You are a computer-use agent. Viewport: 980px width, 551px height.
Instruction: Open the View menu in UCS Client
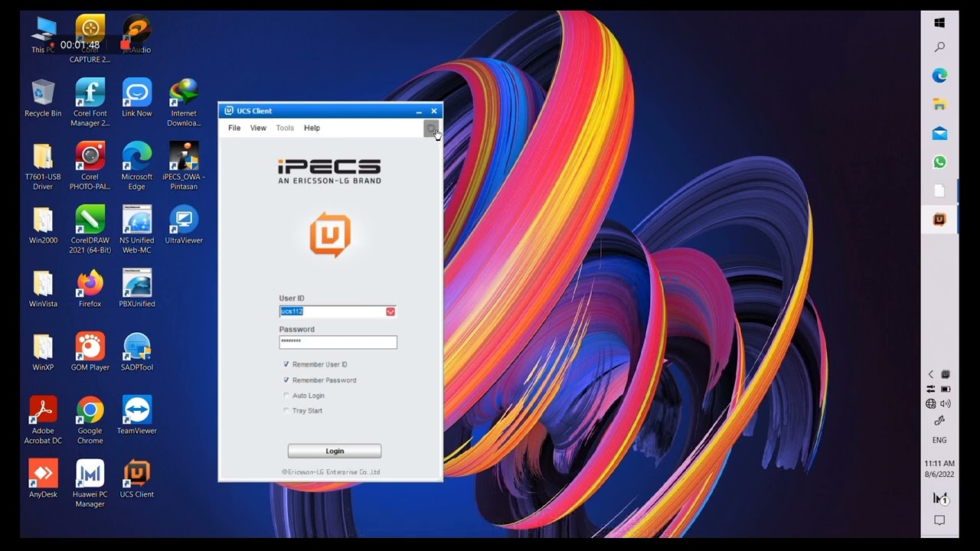pos(258,128)
